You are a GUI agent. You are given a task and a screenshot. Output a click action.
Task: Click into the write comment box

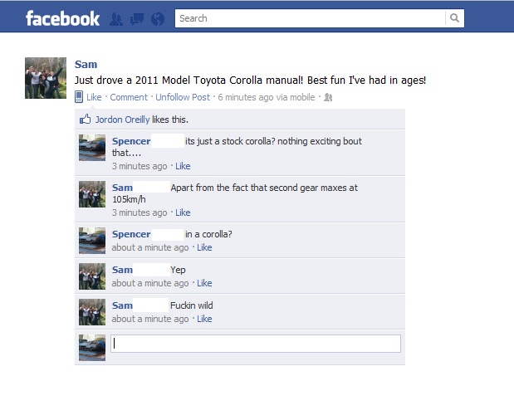pos(256,344)
